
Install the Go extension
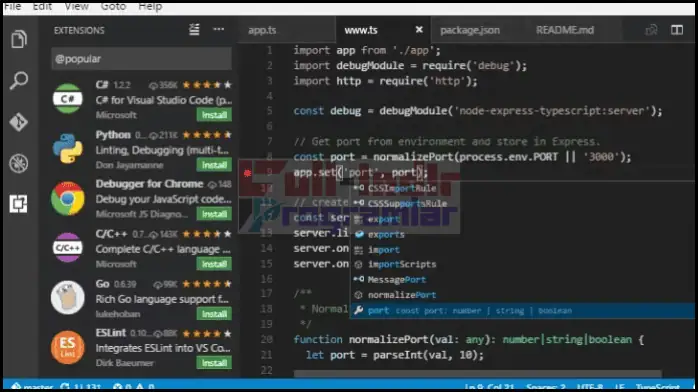coord(214,314)
